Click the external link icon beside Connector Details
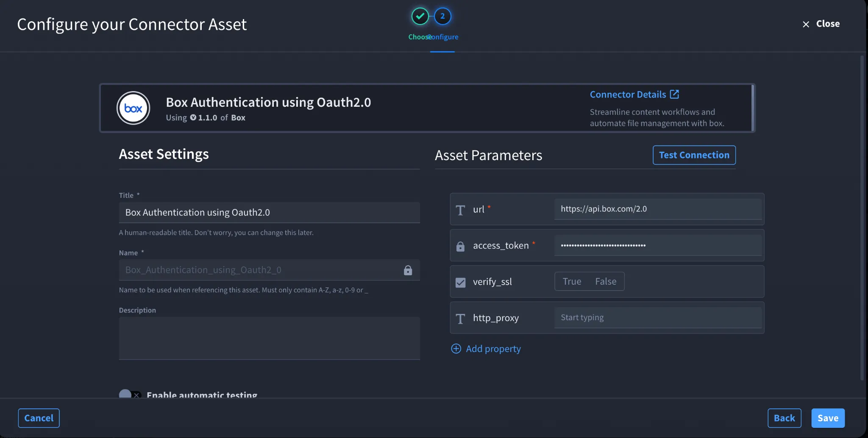The height and width of the screenshot is (438, 868). (x=674, y=94)
